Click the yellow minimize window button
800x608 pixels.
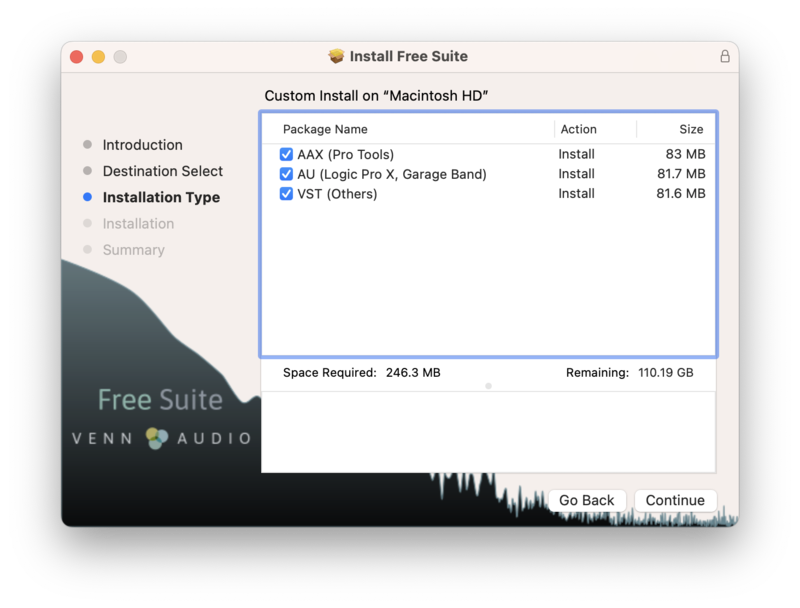98,57
